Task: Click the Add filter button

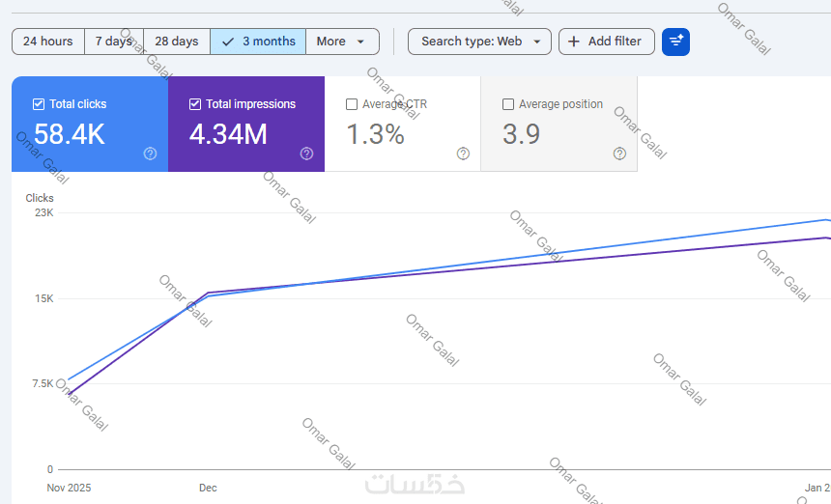Action: click(606, 42)
